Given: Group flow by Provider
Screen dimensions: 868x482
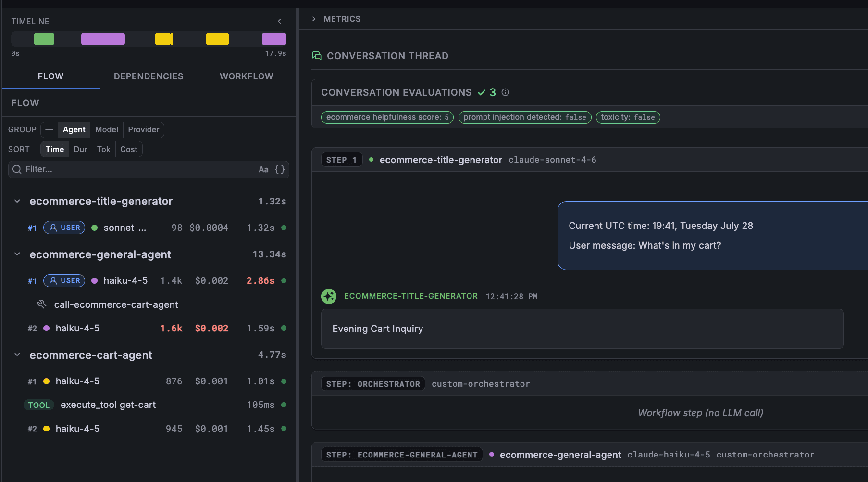Looking at the screenshot, I should click(x=143, y=129).
